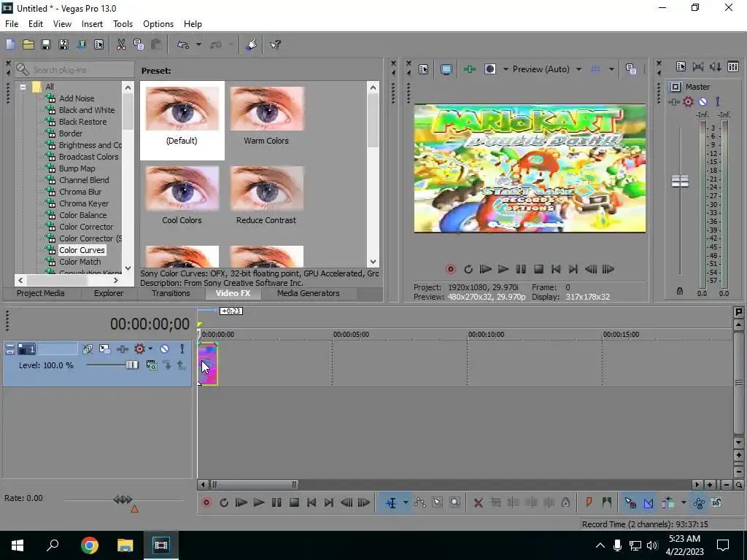Click track 1 Level slider handle

pos(131,365)
